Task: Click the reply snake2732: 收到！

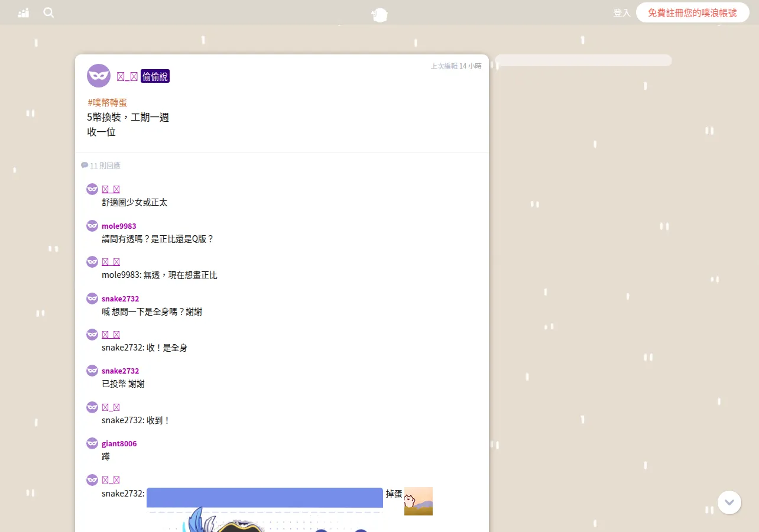Action: click(136, 420)
